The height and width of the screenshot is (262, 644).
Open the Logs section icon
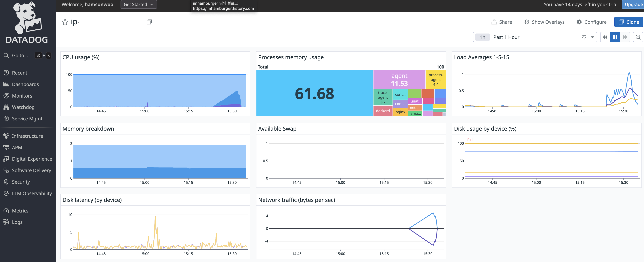click(x=7, y=222)
